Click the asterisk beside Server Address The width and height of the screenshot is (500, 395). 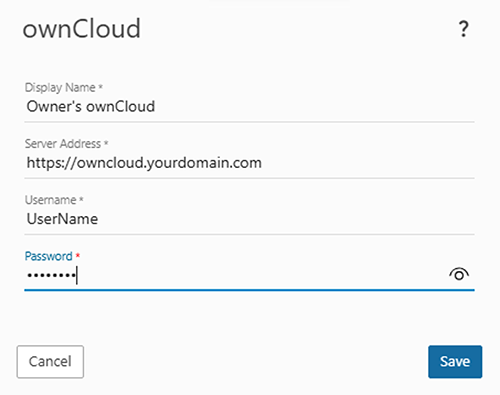point(106,143)
